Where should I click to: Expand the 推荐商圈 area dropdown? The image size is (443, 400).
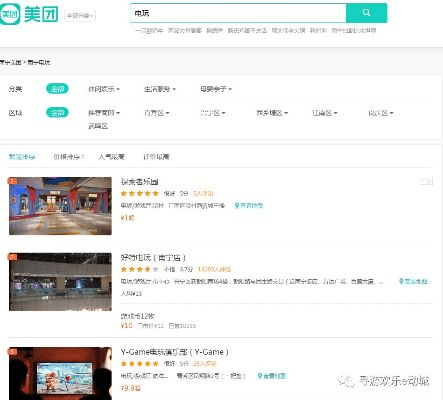(104, 113)
